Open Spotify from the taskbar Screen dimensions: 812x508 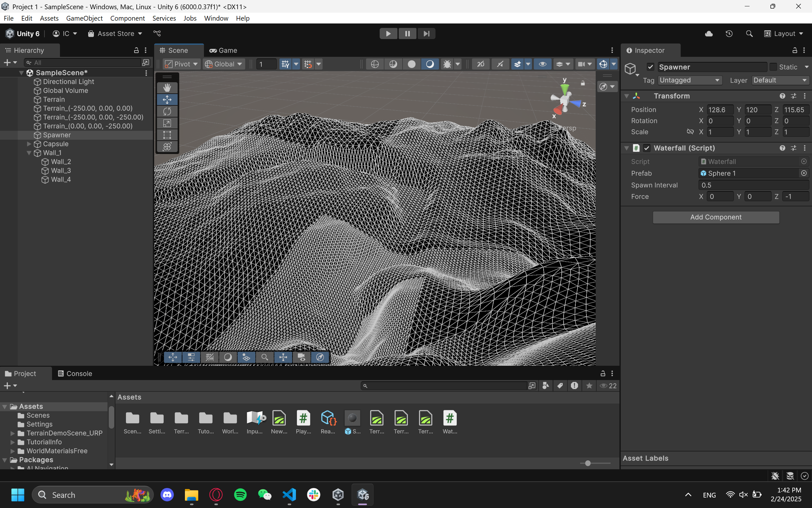(x=240, y=495)
